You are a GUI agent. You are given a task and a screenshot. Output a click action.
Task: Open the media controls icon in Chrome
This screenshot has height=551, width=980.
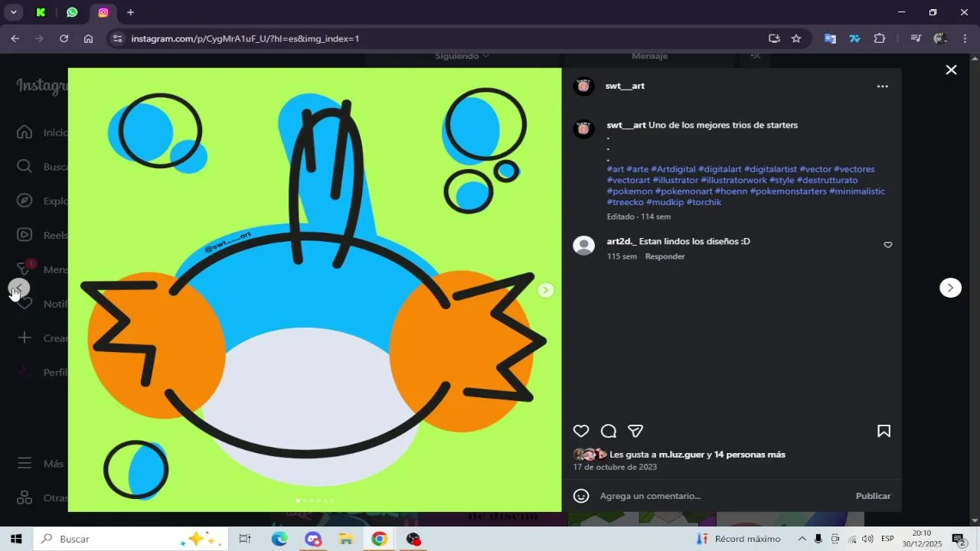pyautogui.click(x=916, y=38)
